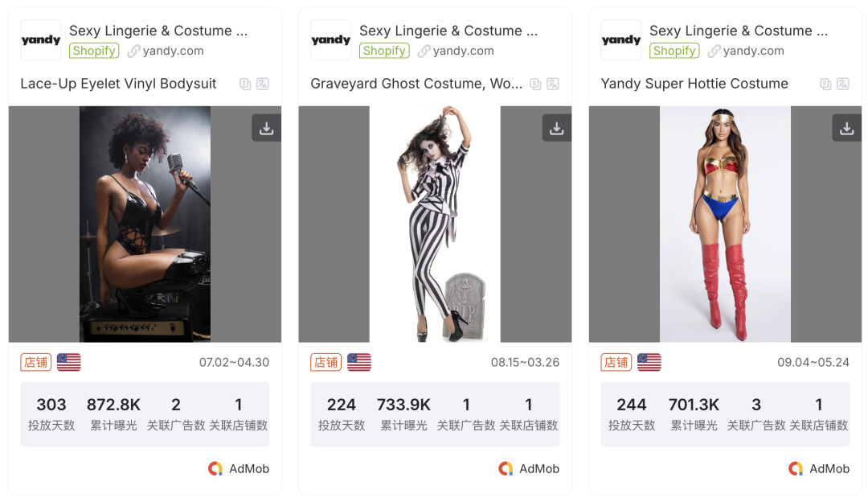Viewport: 868px width, 502px height.
Task: Copy the Yandy Super Hottie Costume title
Action: (x=825, y=84)
